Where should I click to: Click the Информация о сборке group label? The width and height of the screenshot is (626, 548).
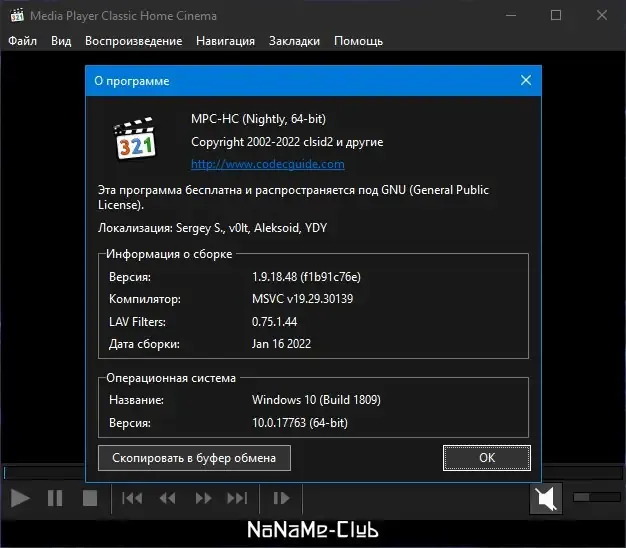click(x=169, y=254)
